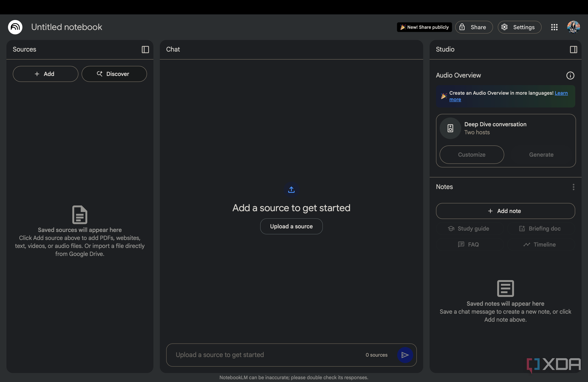Click the NotebookLM logo icon

(x=15, y=27)
